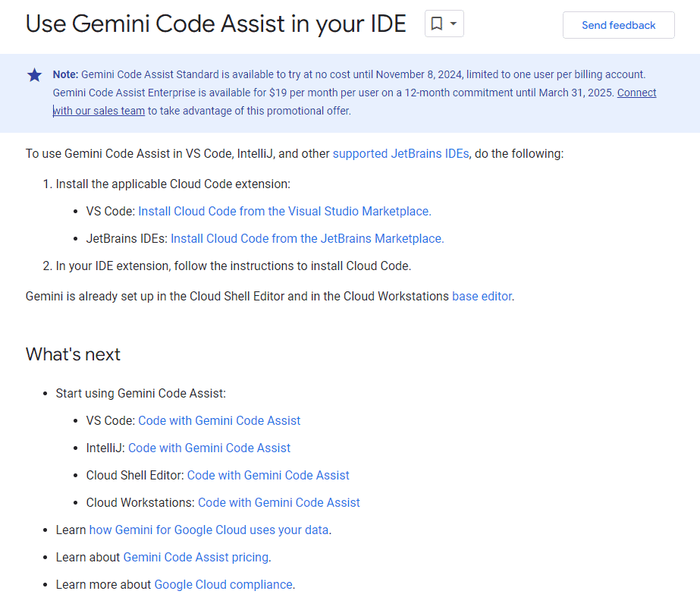Viewport: 700px width, 610px height.
Task: Click the bold Note: label in the banner
Action: pyautogui.click(x=65, y=74)
